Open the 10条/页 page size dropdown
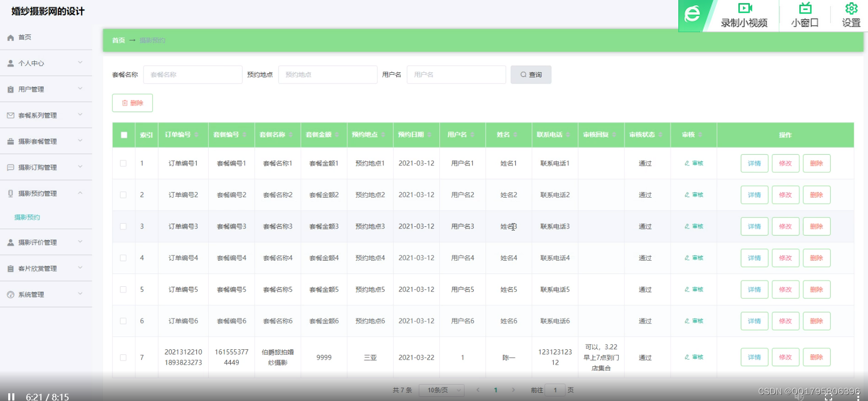The image size is (868, 401). (441, 390)
